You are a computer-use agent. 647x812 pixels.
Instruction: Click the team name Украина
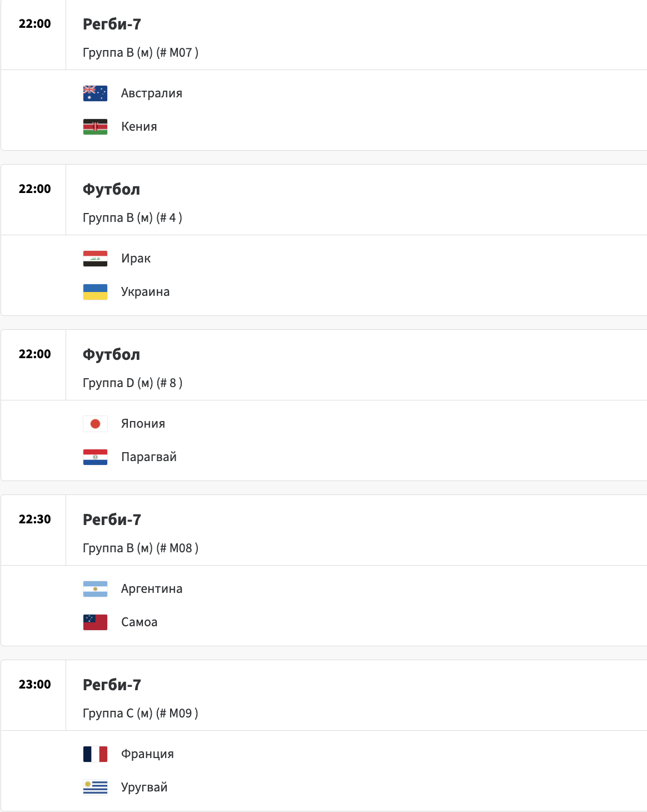click(146, 292)
